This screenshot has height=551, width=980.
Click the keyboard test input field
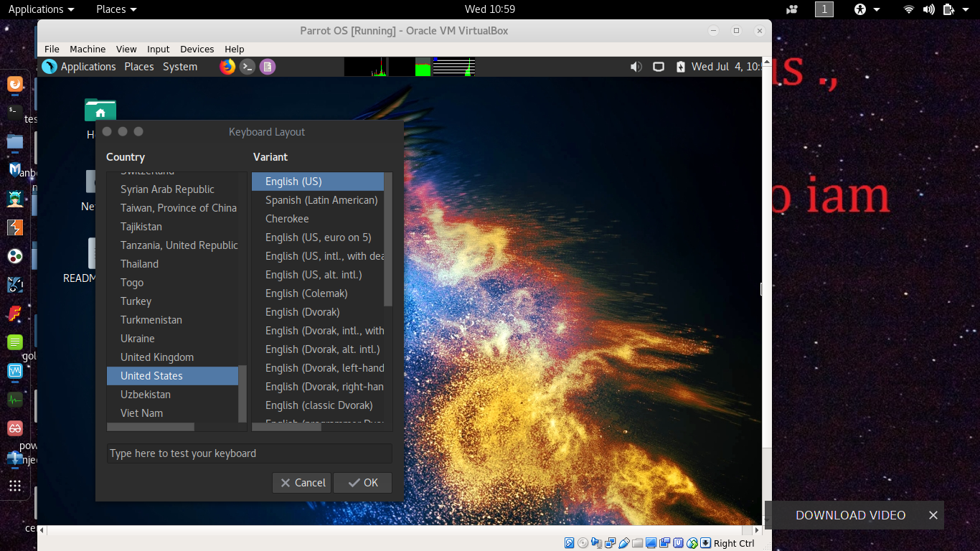(x=249, y=453)
